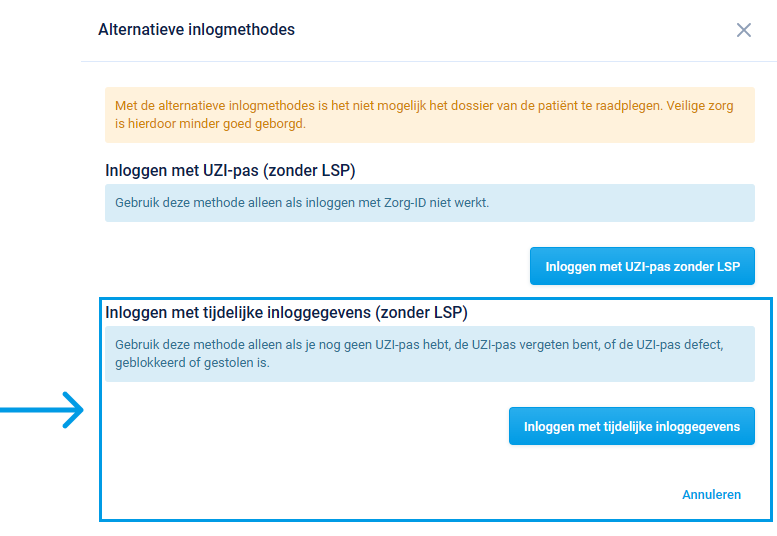The image size is (777, 536).
Task: Click the word Zorg-ID in the info text
Action: pos(407,203)
